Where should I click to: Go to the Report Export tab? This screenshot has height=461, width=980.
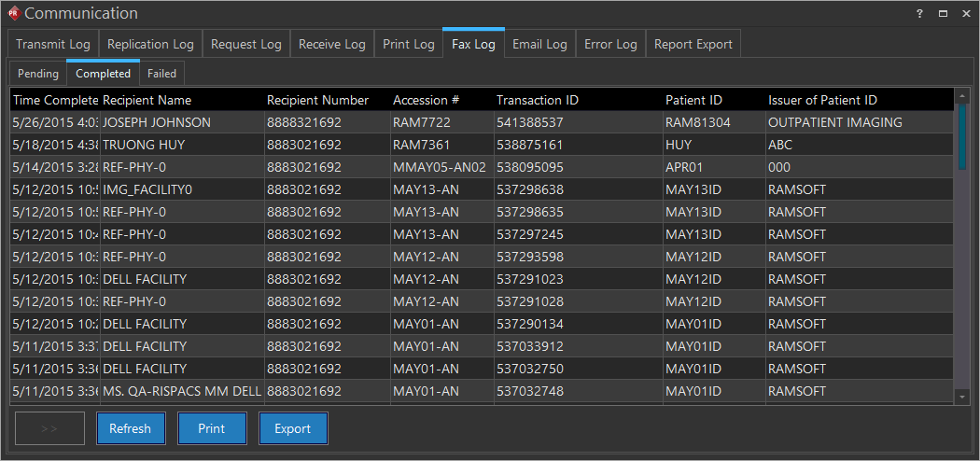pyautogui.click(x=693, y=44)
